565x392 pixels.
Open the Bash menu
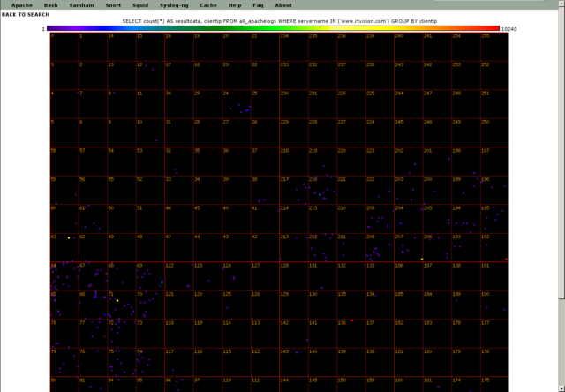pos(51,5)
